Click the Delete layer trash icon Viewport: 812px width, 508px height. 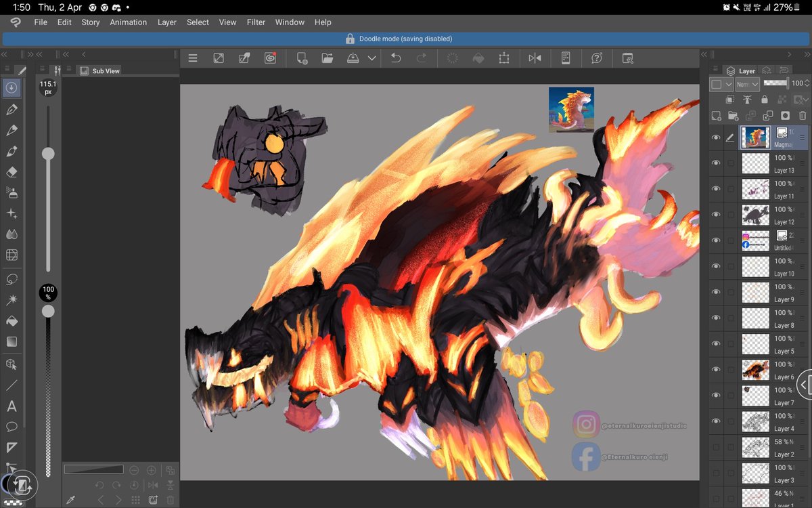point(803,116)
